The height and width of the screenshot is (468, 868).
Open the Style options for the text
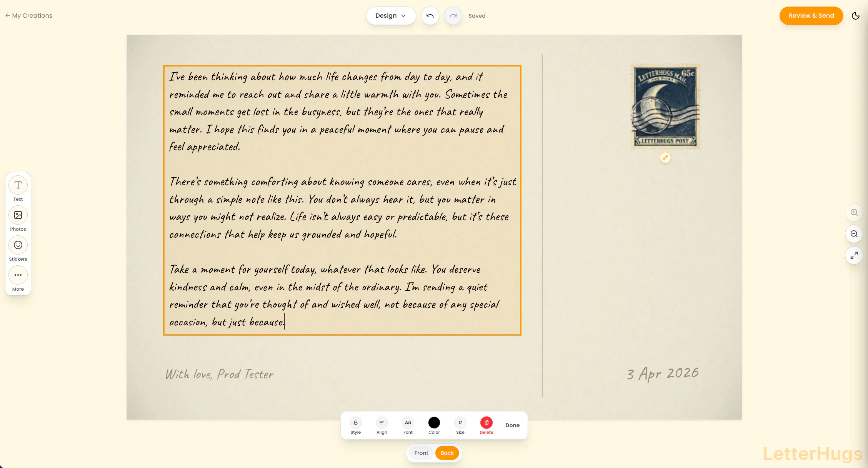click(356, 426)
